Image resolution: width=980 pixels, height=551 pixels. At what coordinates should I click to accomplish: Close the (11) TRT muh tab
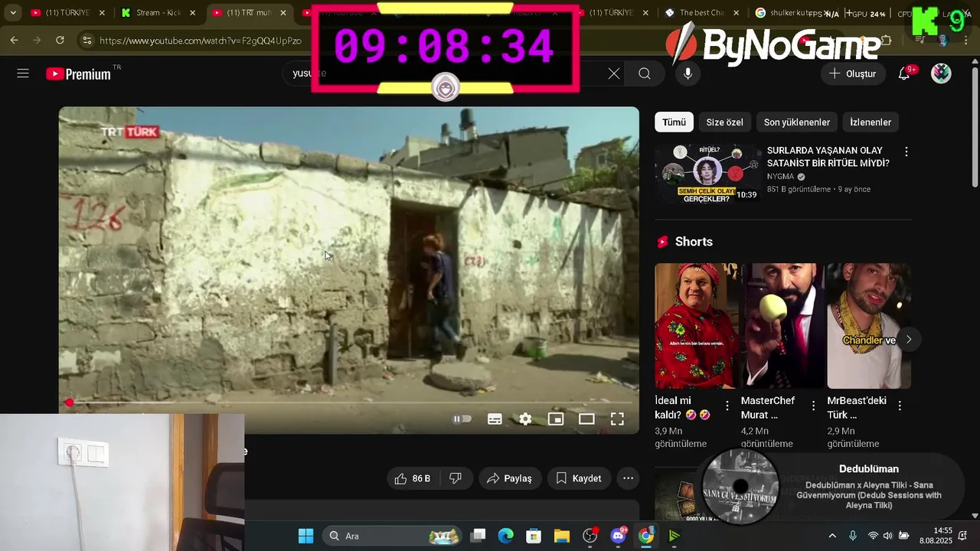pyautogui.click(x=283, y=13)
